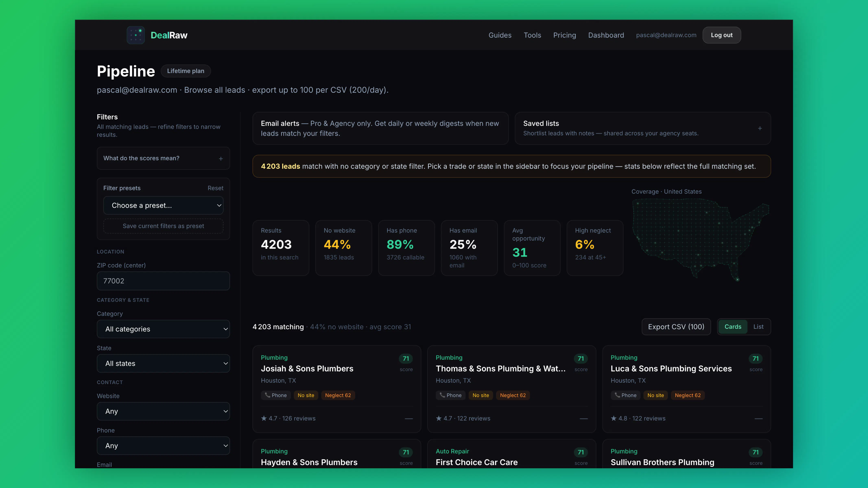Screen dimensions: 868x488
Task: Click the '4 203 matching' summary text
Action: pyautogui.click(x=278, y=327)
